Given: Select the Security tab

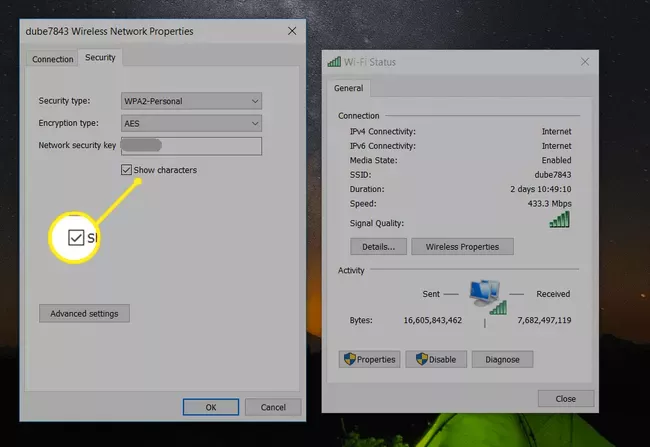Looking at the screenshot, I should tap(100, 58).
